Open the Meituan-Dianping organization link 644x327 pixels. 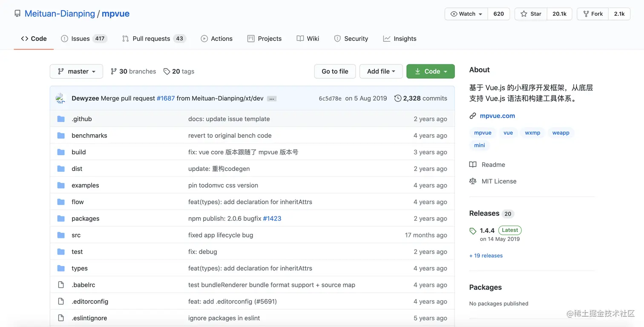coord(60,14)
